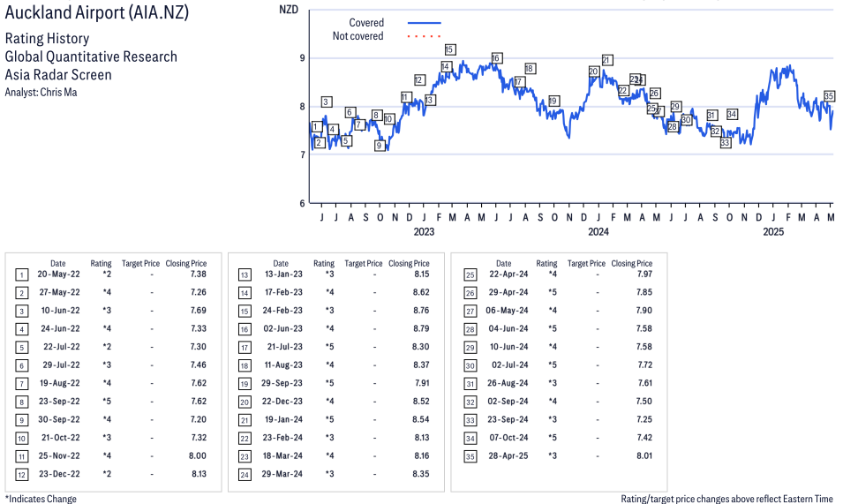Click the 2024 year label under the chart
The image size is (843, 504).
[598, 231]
